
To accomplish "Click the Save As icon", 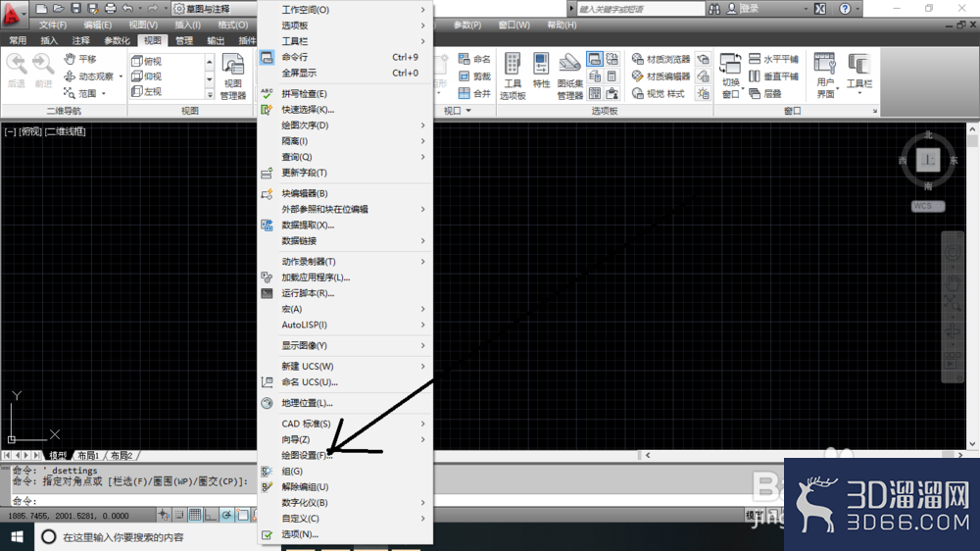I will pyautogui.click(x=92, y=9).
